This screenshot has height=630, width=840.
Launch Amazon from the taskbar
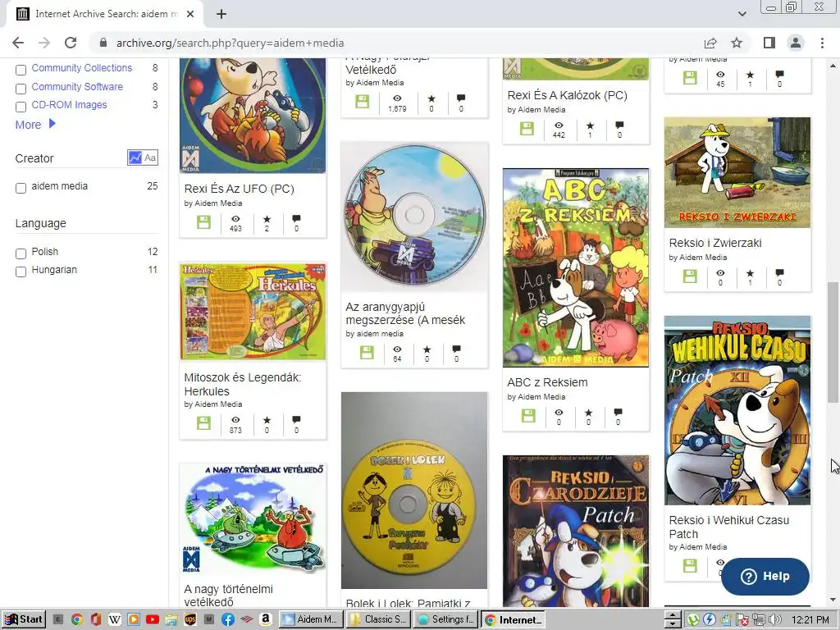[265, 620]
